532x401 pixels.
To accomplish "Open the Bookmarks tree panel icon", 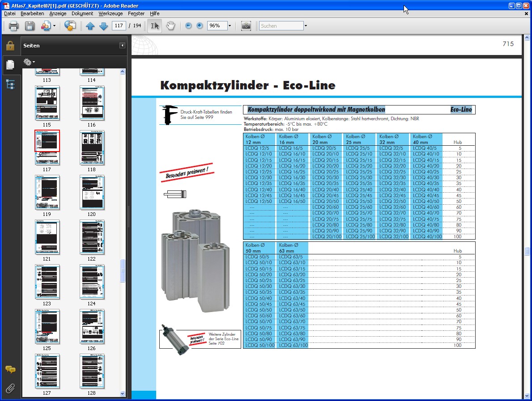I will point(10,84).
